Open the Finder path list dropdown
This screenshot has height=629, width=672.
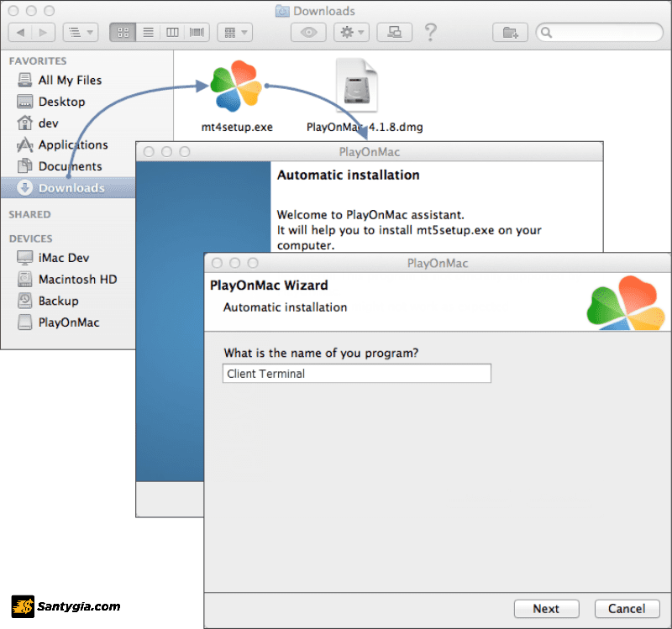click(x=81, y=33)
